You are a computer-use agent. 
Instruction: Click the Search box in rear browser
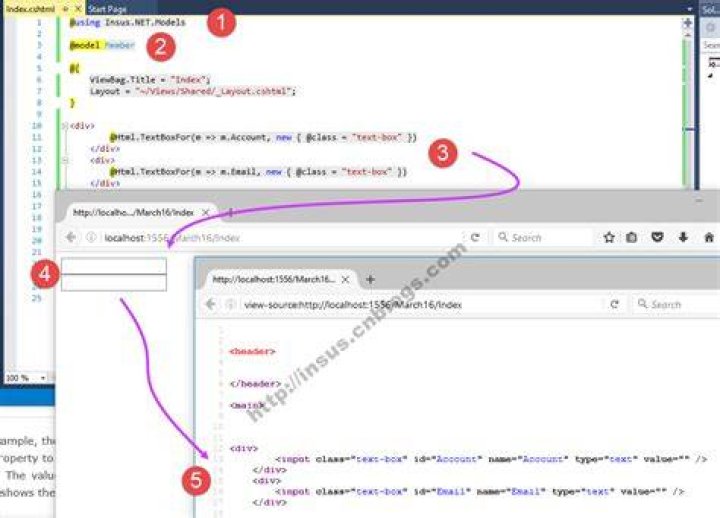(543, 237)
